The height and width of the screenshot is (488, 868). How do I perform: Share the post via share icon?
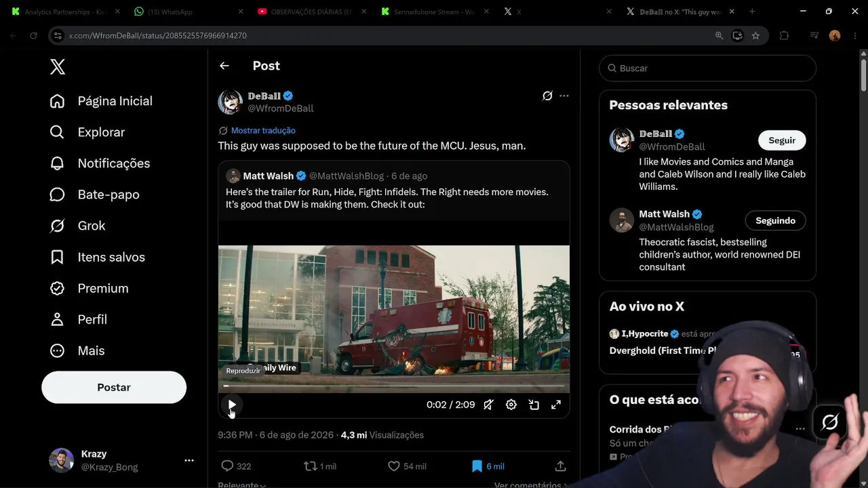point(560,466)
